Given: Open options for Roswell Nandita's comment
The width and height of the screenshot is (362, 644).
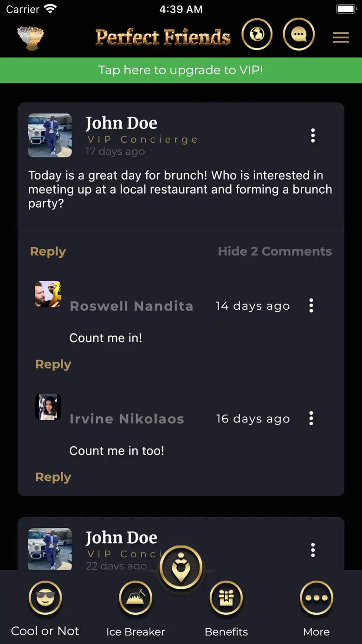Looking at the screenshot, I should (x=311, y=306).
